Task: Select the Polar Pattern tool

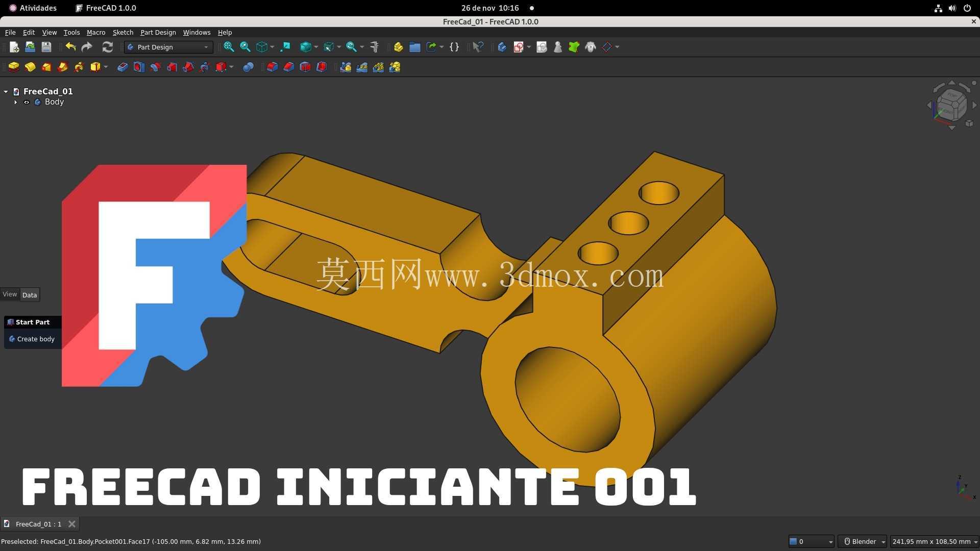Action: coord(378,67)
